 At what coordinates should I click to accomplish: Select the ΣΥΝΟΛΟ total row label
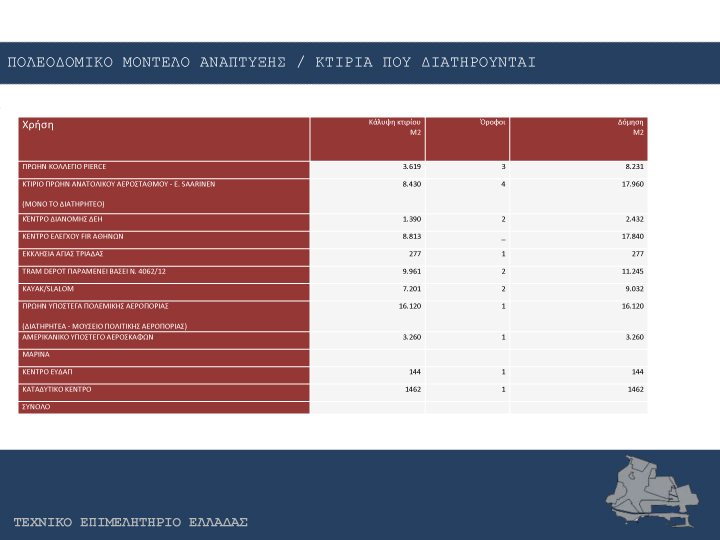coord(36,407)
